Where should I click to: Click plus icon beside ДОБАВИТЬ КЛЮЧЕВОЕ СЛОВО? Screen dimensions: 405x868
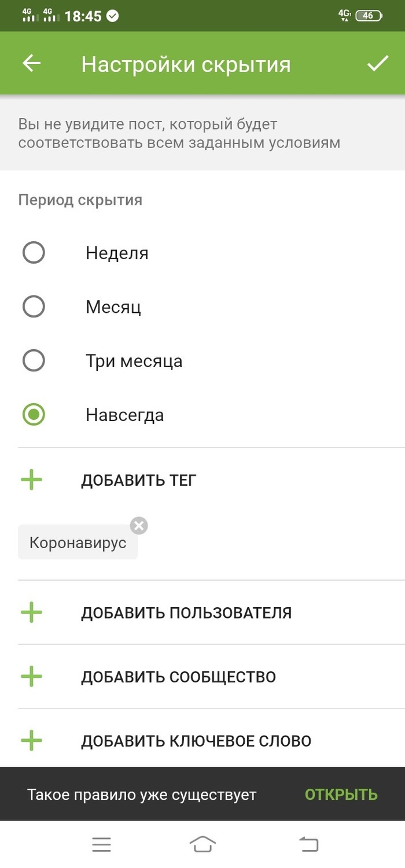point(32,741)
